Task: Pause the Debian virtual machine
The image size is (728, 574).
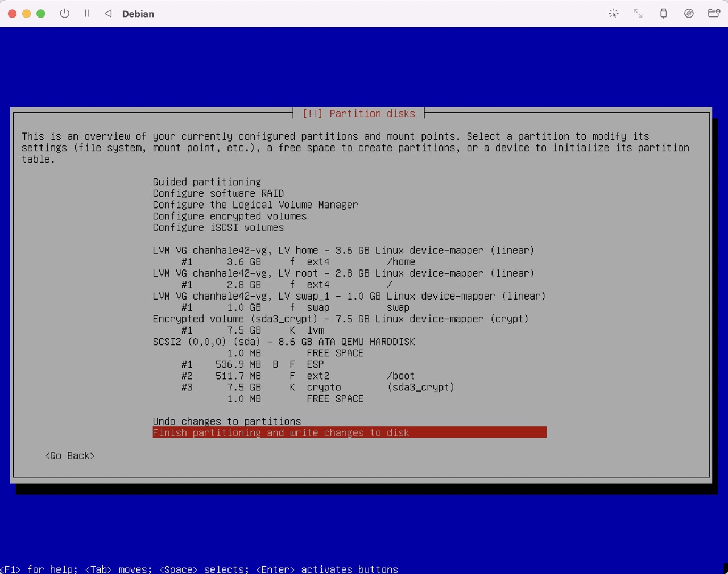Action: (87, 13)
